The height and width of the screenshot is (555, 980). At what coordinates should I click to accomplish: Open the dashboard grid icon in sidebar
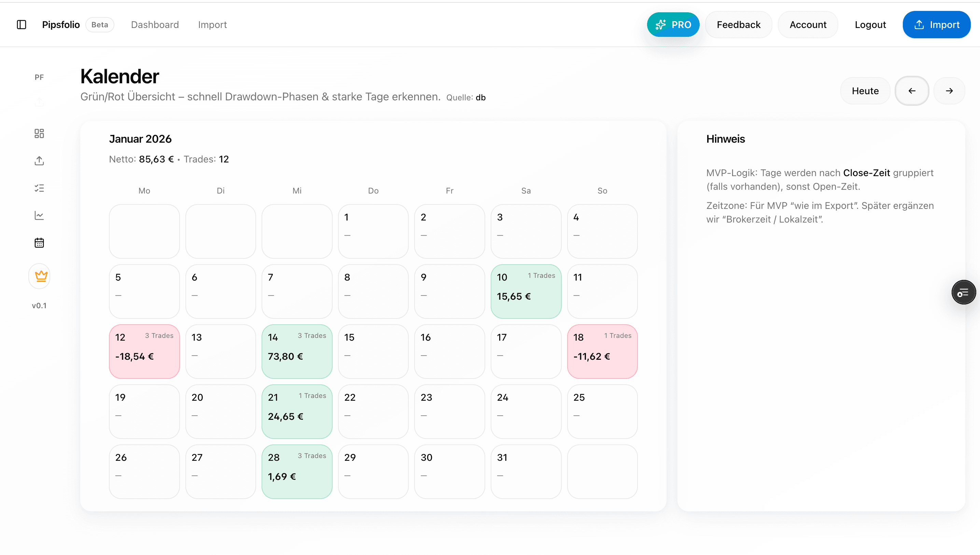point(39,133)
